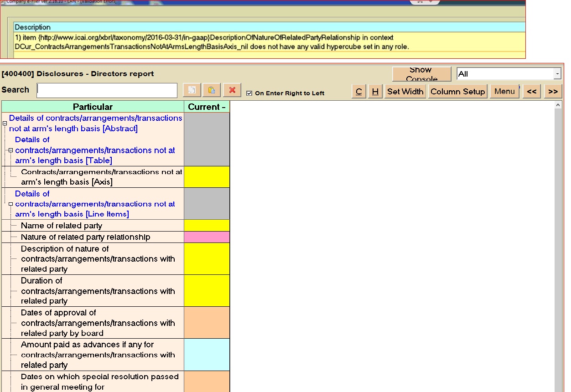Toggle On Enter Right to Left checkbox
This screenshot has width=571, height=392.
[x=249, y=93]
